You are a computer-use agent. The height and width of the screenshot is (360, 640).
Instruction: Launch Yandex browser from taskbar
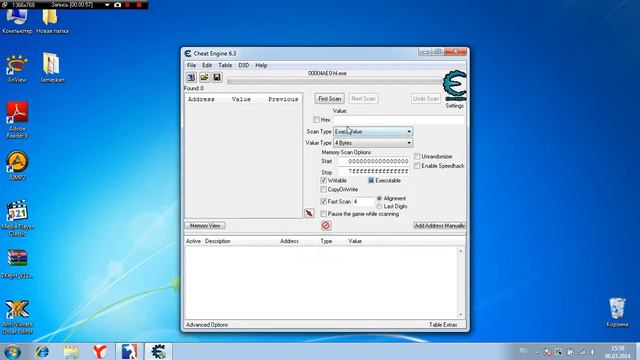click(x=100, y=351)
